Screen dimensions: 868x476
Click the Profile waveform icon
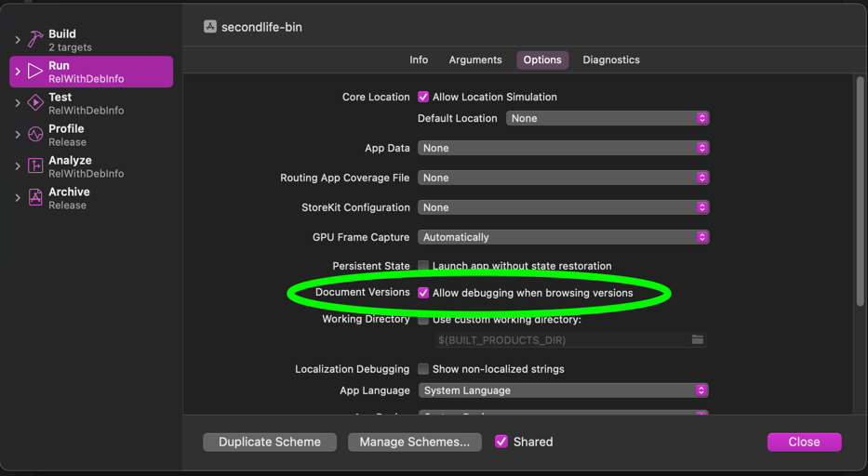(x=35, y=135)
